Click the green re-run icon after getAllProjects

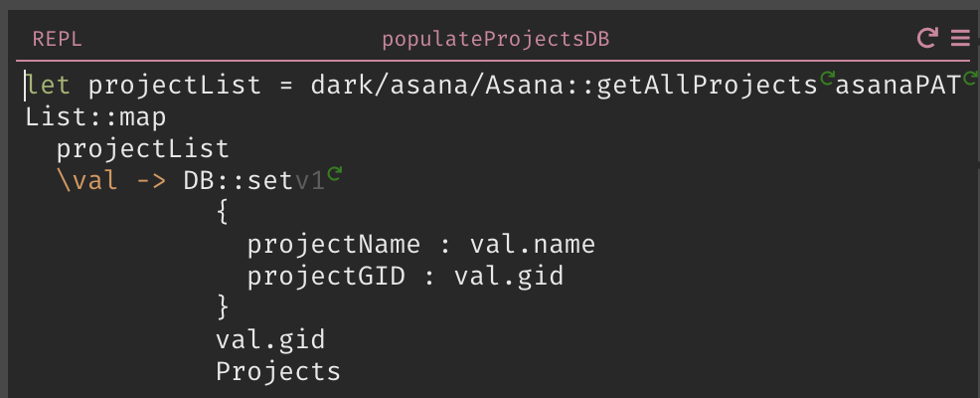(827, 79)
